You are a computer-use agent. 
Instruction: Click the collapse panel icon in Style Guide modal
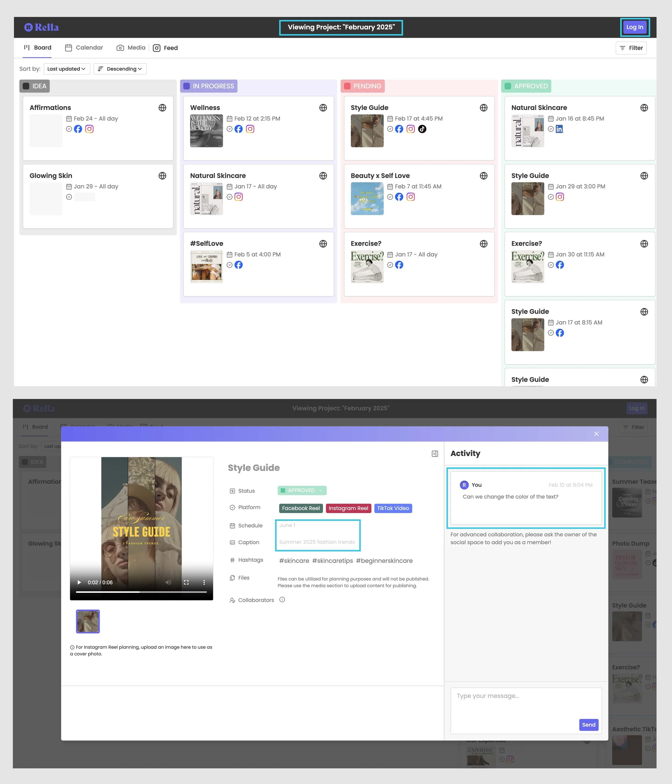(435, 454)
